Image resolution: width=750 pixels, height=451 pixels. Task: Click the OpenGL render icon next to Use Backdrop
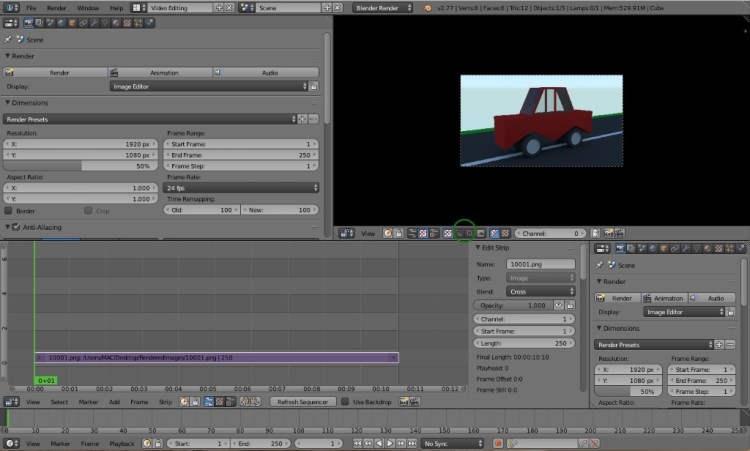[405, 401]
